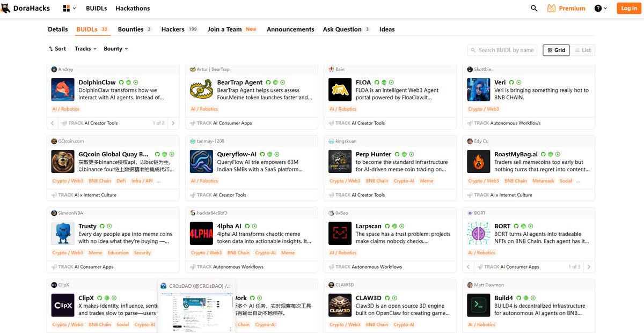
Task: Open the Announcements tab
Action: click(x=290, y=29)
